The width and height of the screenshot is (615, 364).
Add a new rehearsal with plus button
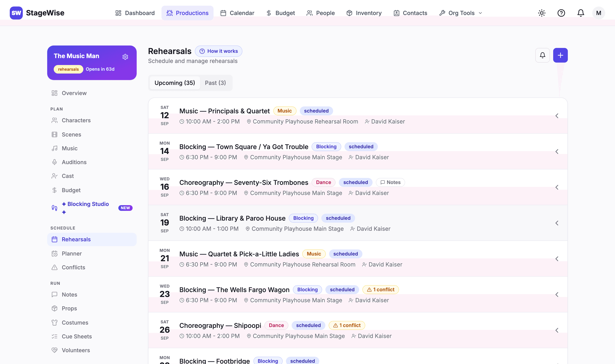click(x=560, y=55)
